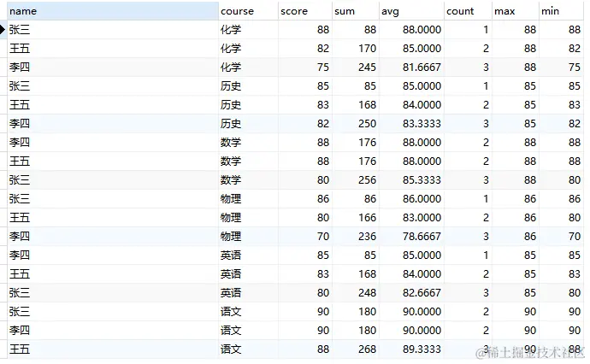The height and width of the screenshot is (364, 590).
Task: Click the avg cell 89.3333
Action: click(x=411, y=349)
